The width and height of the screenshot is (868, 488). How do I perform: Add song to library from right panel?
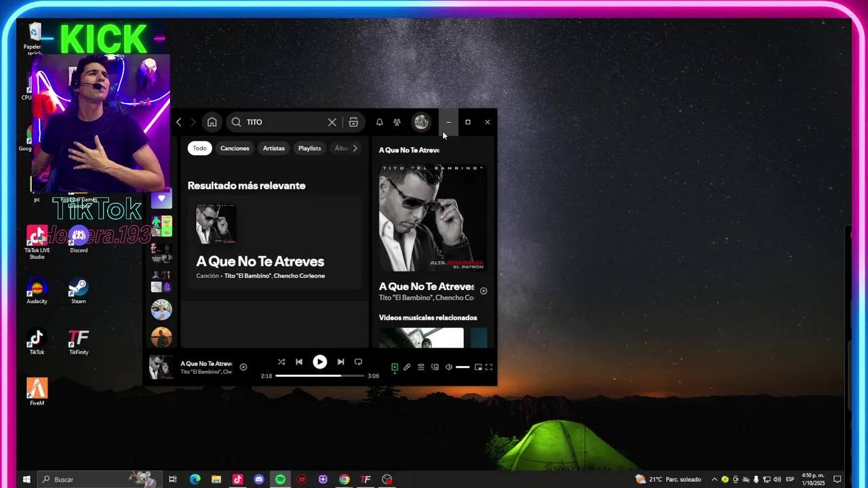tap(484, 291)
